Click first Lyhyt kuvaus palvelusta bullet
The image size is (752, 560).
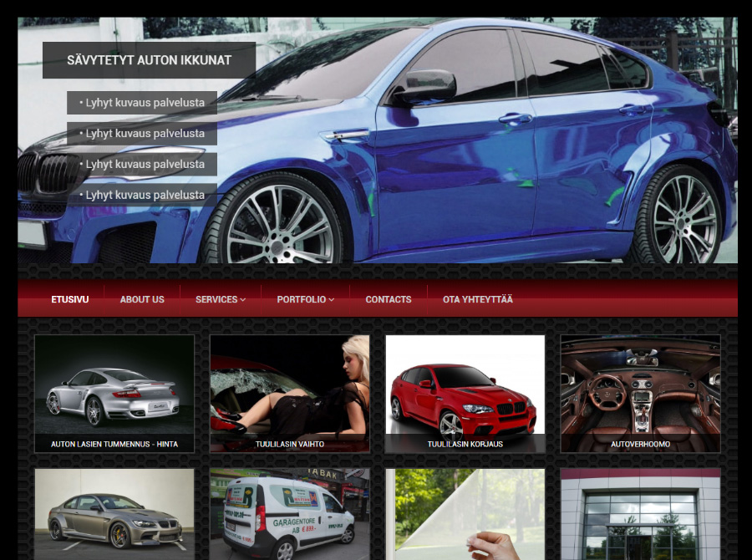tap(142, 103)
